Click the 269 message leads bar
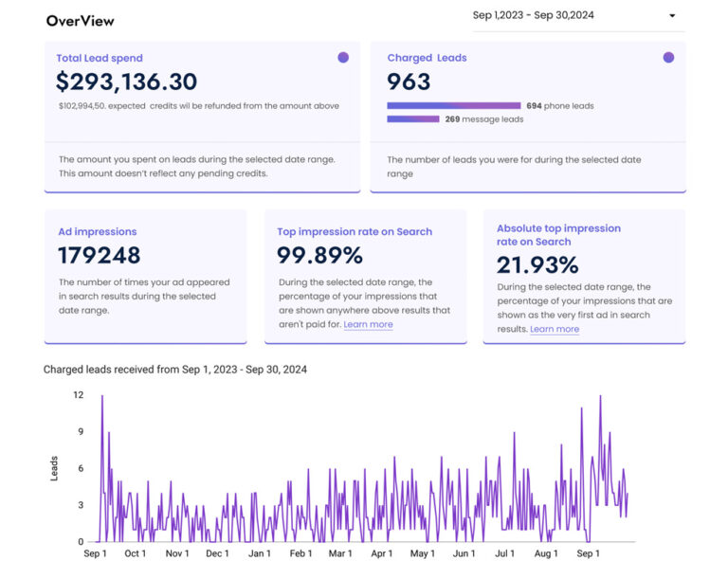Screen dimensions: 728x579 [412, 119]
